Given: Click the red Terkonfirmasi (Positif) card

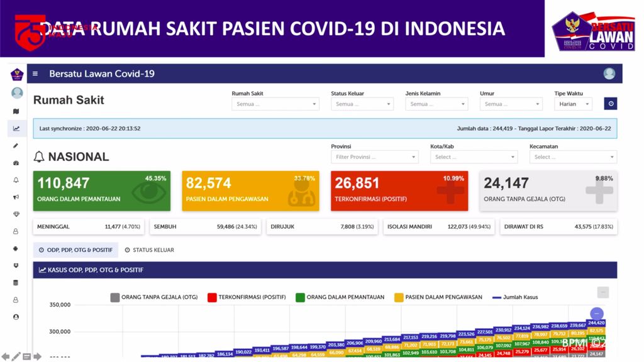Looking at the screenshot, I should tap(399, 191).
